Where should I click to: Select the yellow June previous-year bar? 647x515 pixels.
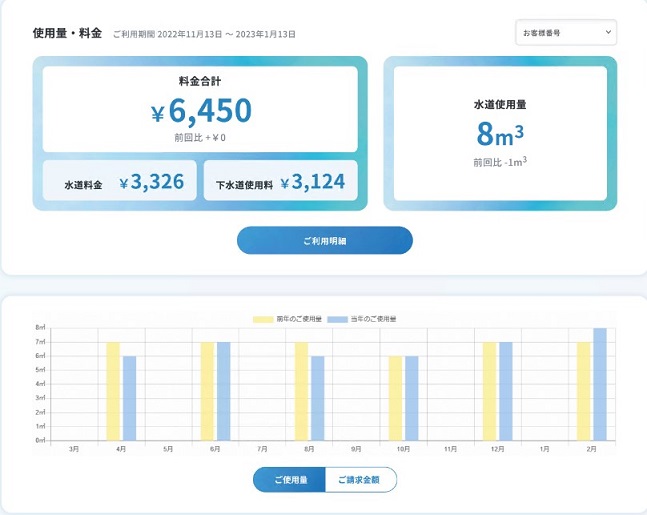[207, 391]
